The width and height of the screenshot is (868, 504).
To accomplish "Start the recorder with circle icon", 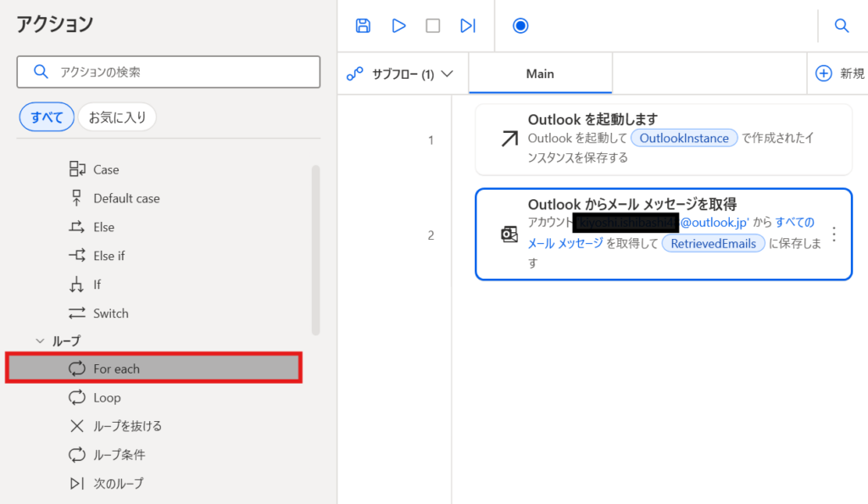I will click(x=520, y=26).
